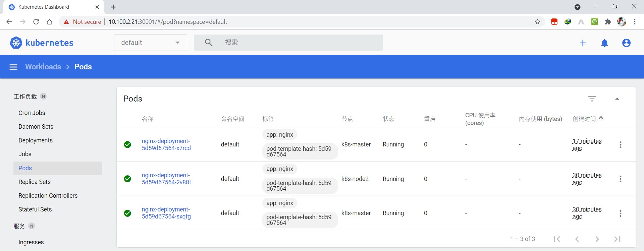The image size is (644, 251).
Task: Select Cron Jobs in sidebar
Action: [32, 113]
